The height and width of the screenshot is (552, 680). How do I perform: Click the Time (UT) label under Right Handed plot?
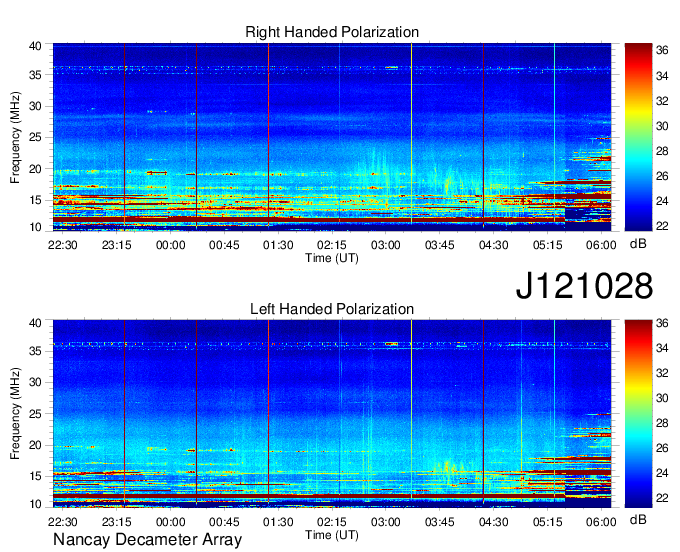tap(332, 258)
